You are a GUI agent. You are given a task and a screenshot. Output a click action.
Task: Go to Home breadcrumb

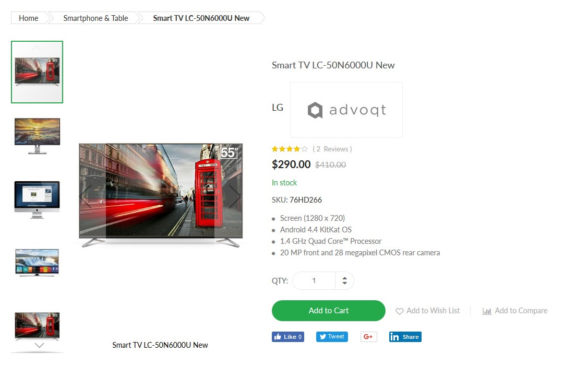click(29, 18)
